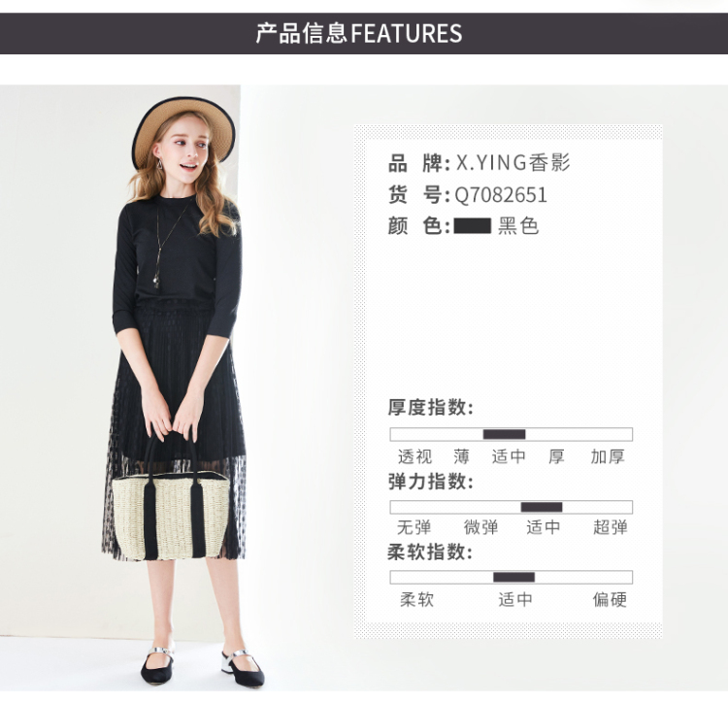The height and width of the screenshot is (704, 728).
Task: Select the 透视 thickness label
Action: (415, 456)
